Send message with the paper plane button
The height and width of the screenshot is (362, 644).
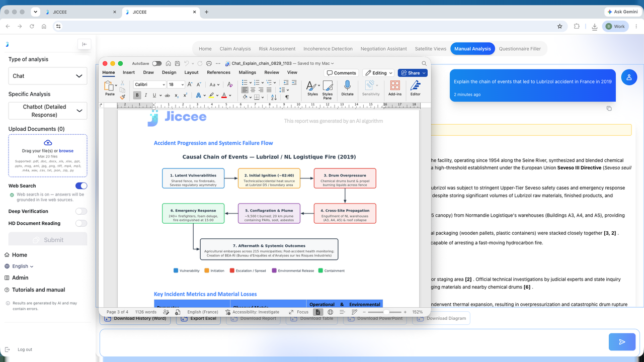point(622,342)
